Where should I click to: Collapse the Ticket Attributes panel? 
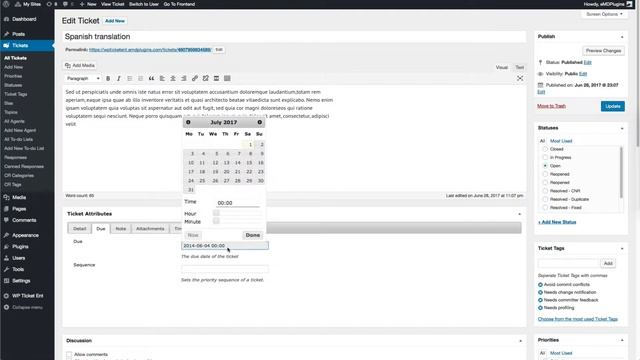tap(520, 214)
